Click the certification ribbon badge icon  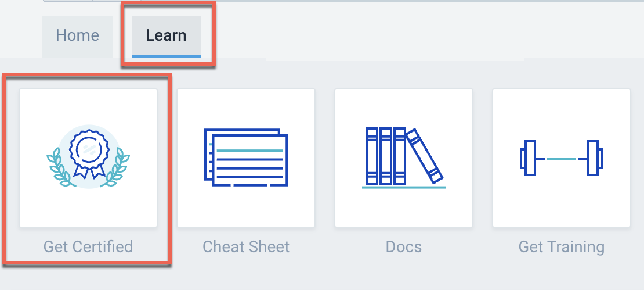tap(88, 152)
